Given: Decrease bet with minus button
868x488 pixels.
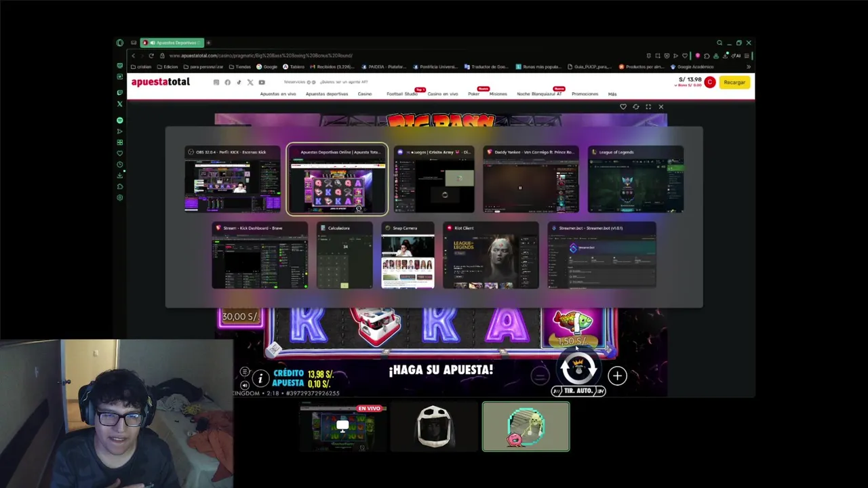Looking at the screenshot, I should click(540, 375).
